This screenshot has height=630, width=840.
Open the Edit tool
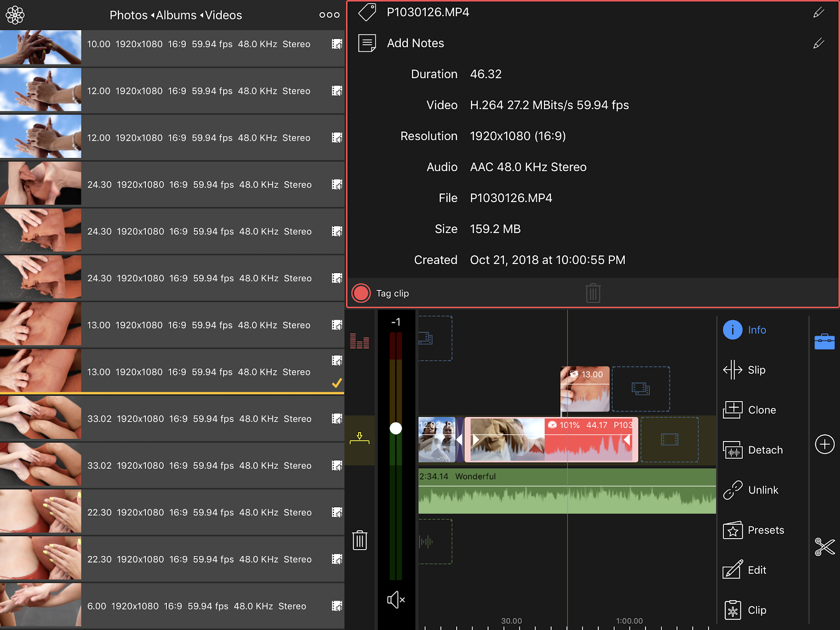pos(745,570)
